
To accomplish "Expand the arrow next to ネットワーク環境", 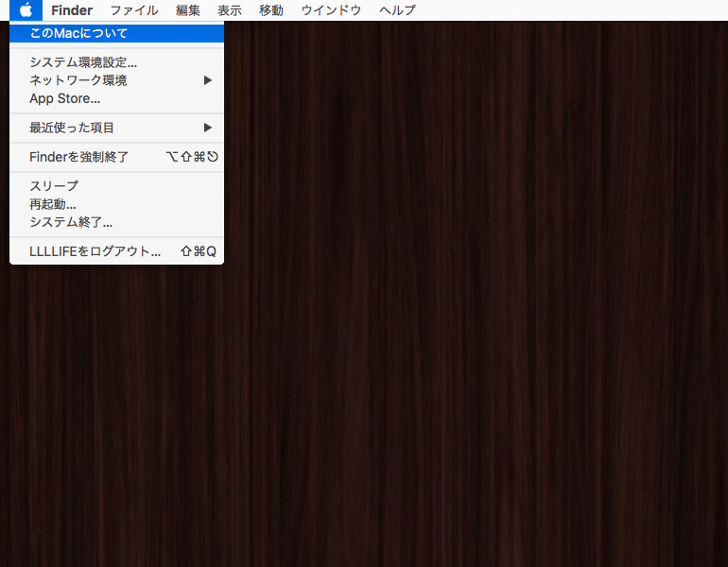I will click(x=208, y=80).
